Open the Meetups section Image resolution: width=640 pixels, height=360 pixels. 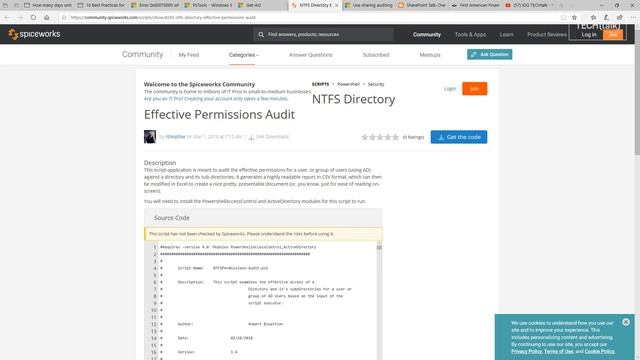(x=430, y=55)
